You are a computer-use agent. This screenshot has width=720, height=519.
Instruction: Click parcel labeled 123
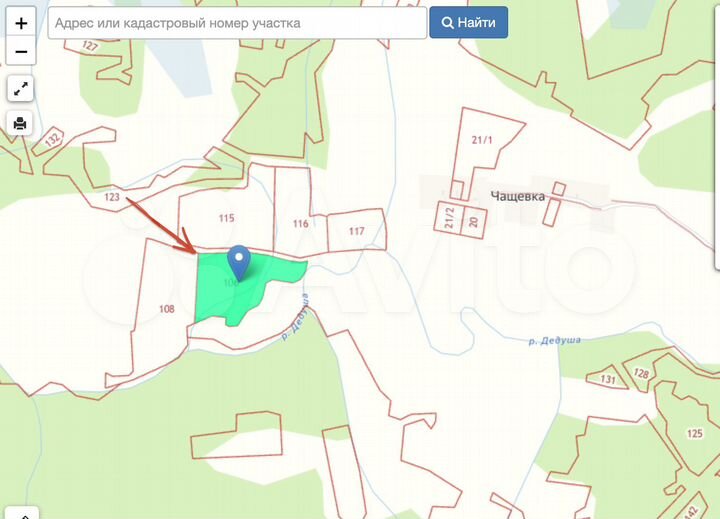112,198
